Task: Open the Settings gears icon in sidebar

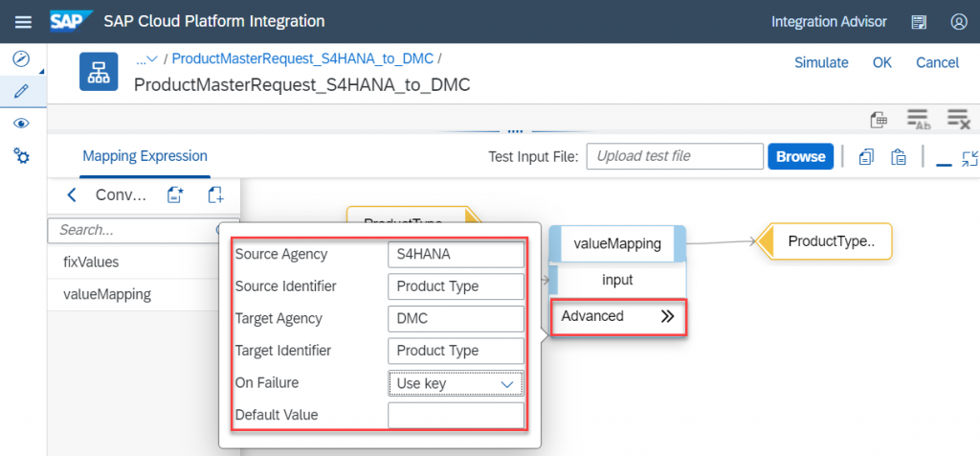Action: point(21,156)
